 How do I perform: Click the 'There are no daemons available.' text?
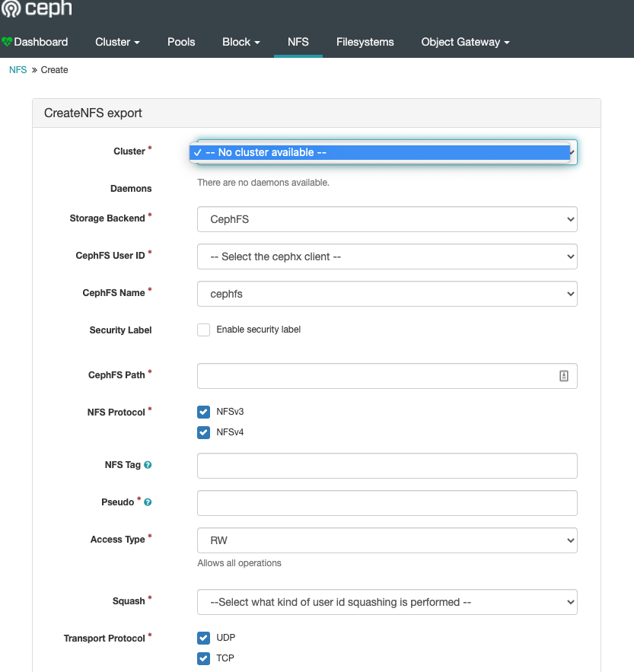pyautogui.click(x=263, y=183)
